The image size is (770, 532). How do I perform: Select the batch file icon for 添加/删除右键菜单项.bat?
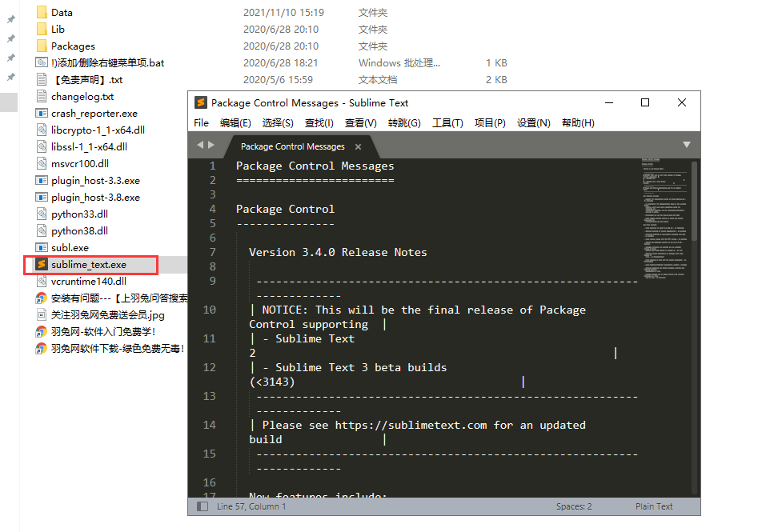42,62
